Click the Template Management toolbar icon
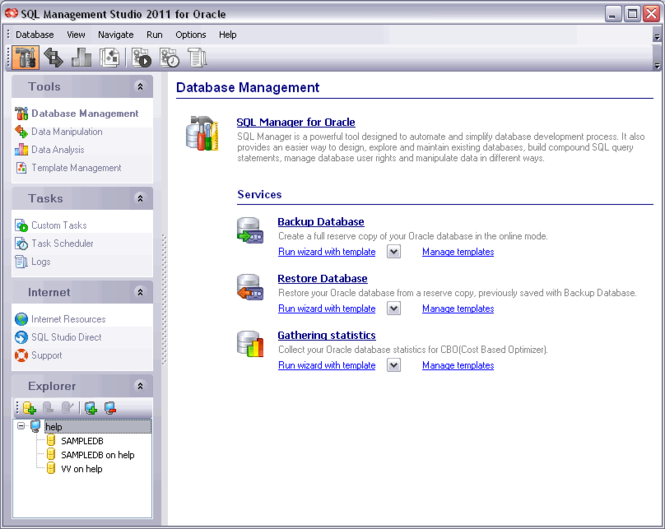The height and width of the screenshot is (529, 665). (x=109, y=58)
